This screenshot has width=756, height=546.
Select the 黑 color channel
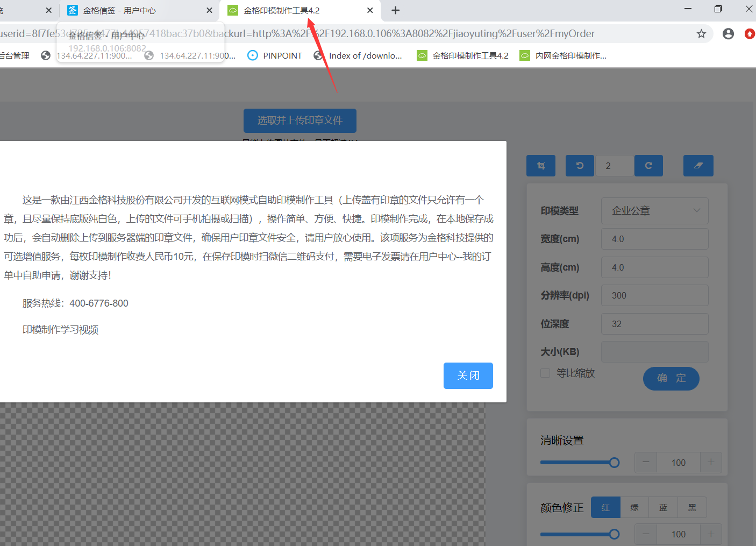coord(692,507)
